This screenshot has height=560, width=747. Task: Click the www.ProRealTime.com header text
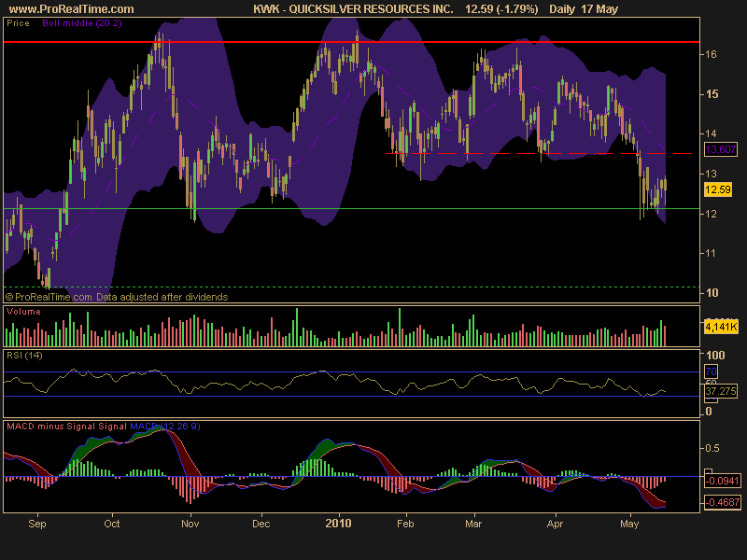pyautogui.click(x=72, y=8)
